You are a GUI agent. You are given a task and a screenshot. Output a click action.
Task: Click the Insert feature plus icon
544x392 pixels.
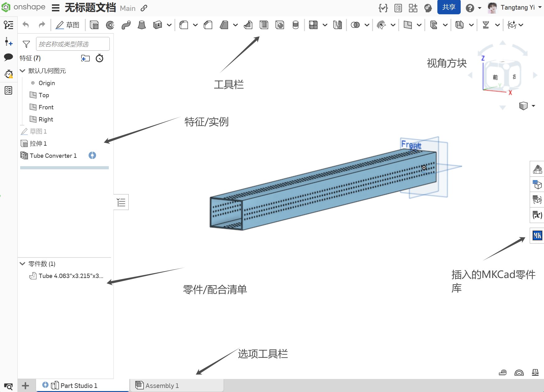pos(8,41)
